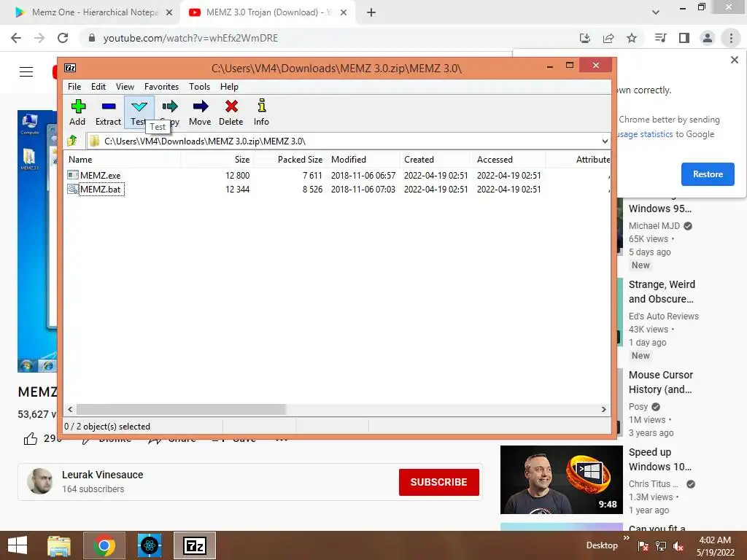
Task: Click the 7-Zip address path field
Action: 343,141
